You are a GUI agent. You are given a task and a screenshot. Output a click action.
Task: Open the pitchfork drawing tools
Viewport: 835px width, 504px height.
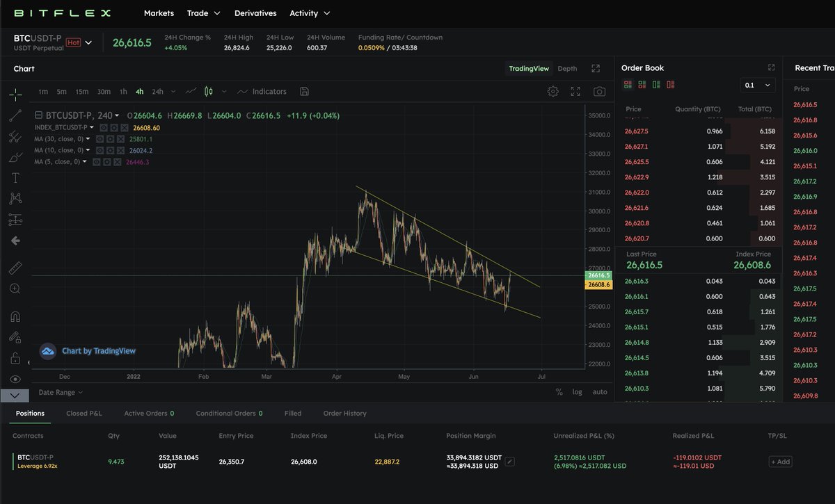pyautogui.click(x=15, y=136)
